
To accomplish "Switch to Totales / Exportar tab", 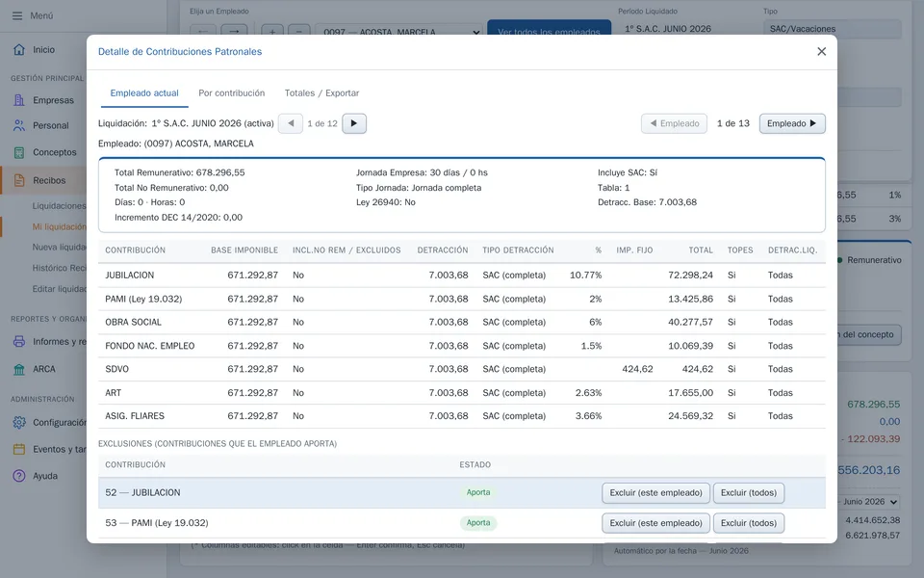I will pyautogui.click(x=321, y=93).
